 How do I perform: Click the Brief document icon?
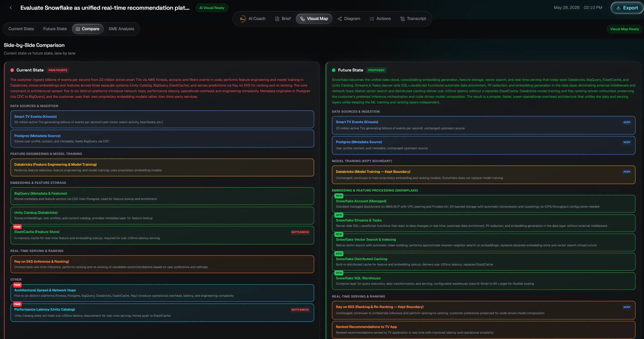pyautogui.click(x=277, y=19)
